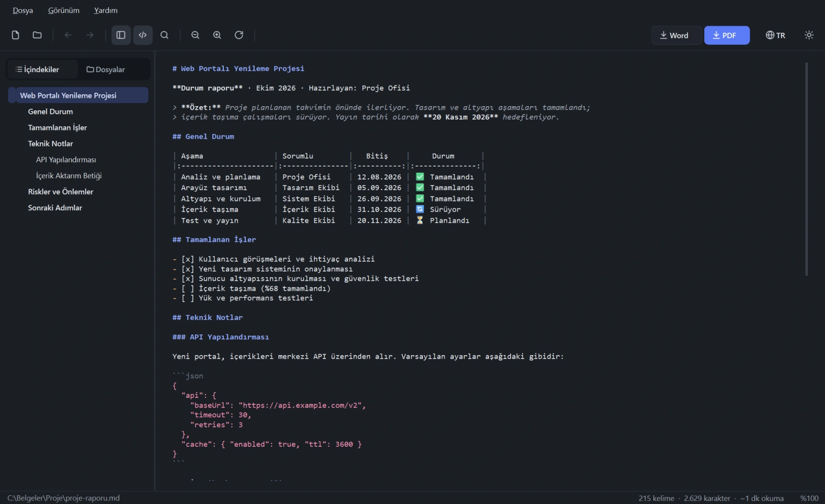Click the 'Kalite Ekibi' table cell

tap(308, 220)
